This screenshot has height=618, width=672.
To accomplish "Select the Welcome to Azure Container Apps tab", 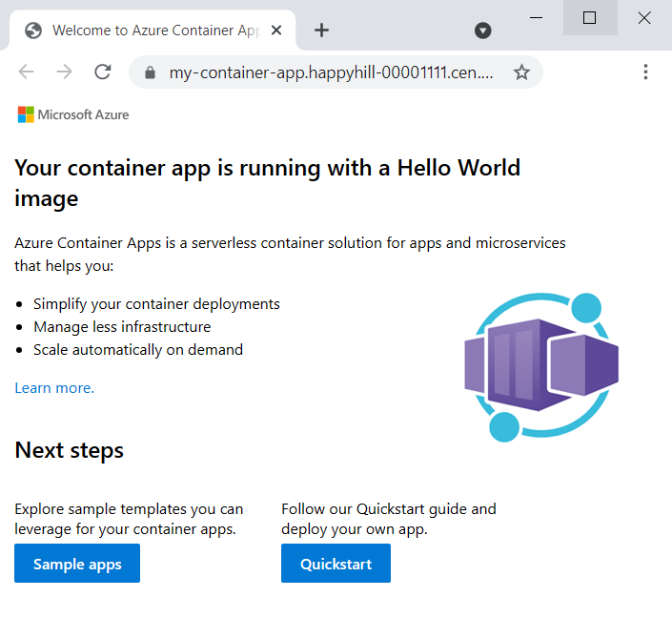I will click(153, 31).
